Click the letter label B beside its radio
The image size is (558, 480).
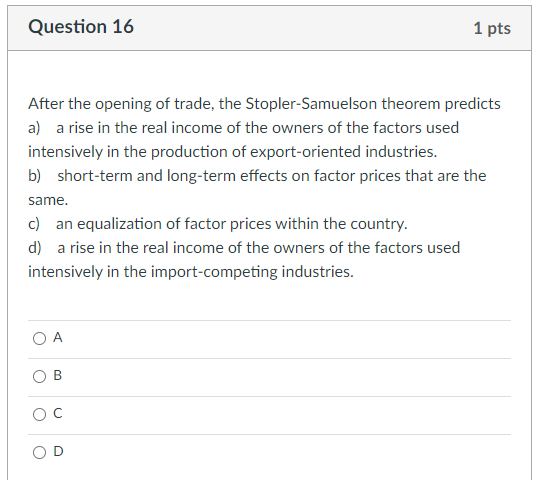point(58,375)
